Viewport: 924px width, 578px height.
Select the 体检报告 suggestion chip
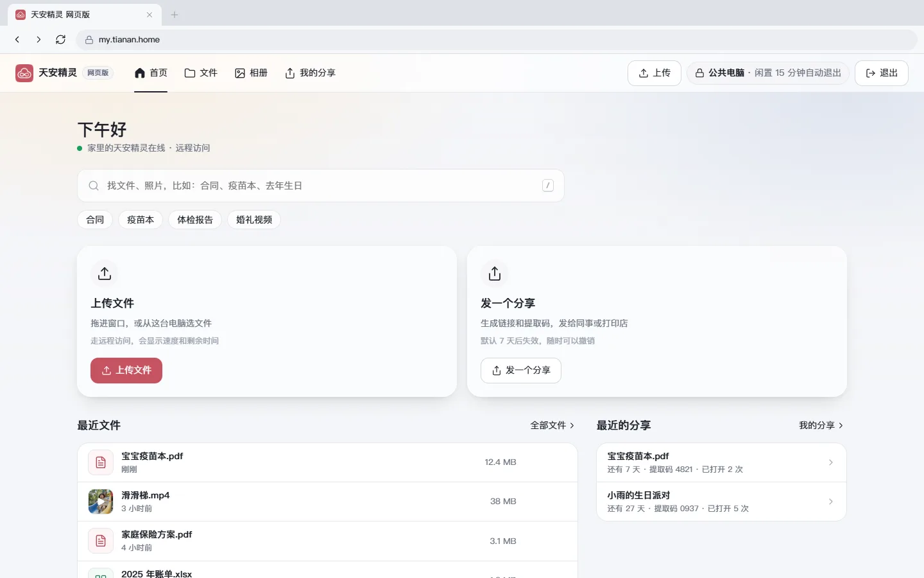[x=195, y=220]
